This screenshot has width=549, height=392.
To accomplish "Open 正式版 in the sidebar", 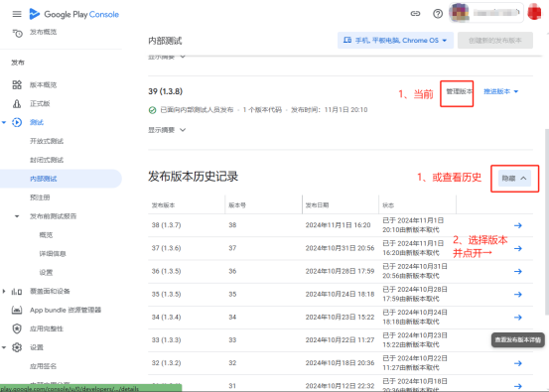I will click(x=40, y=103).
